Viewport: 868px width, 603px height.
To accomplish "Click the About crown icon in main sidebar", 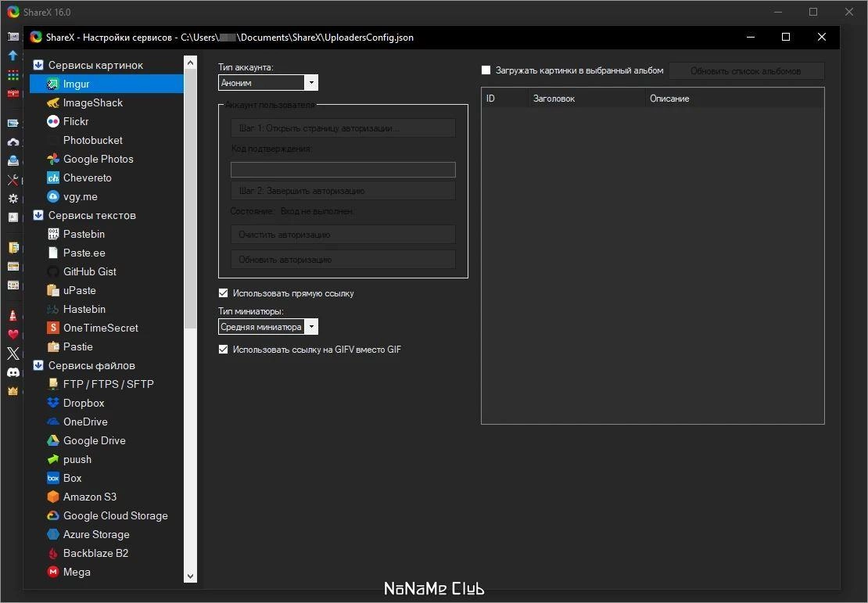I will (x=13, y=391).
